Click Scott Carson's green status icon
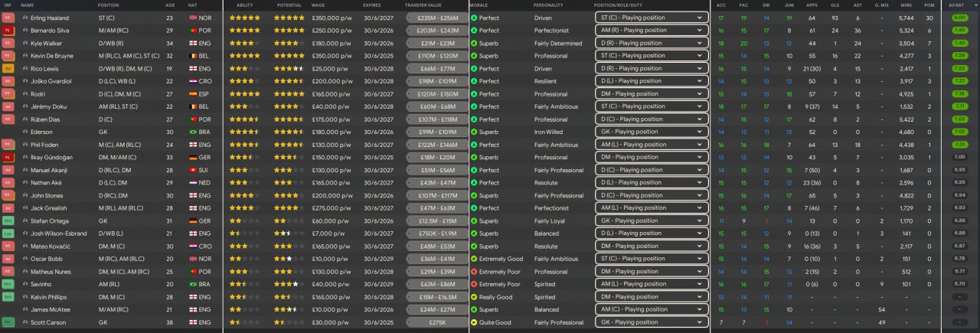Viewport: 980px width, 333px height. tap(8, 322)
